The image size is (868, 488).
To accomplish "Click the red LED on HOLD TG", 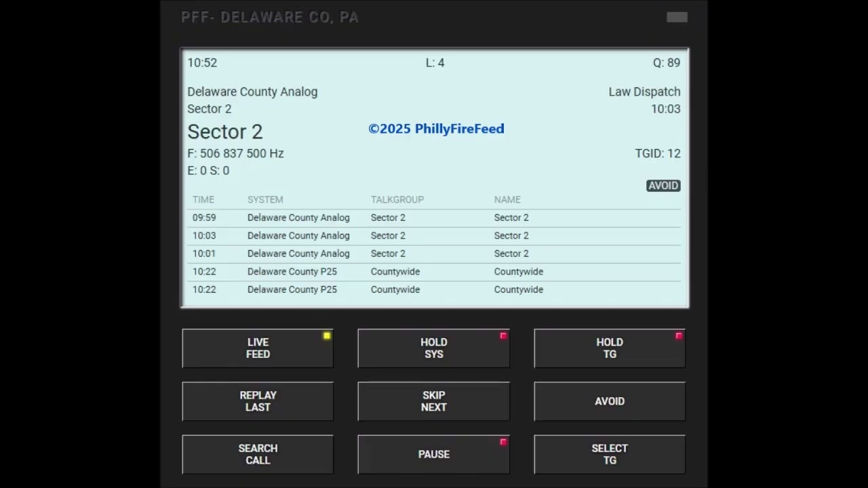I will [x=679, y=335].
